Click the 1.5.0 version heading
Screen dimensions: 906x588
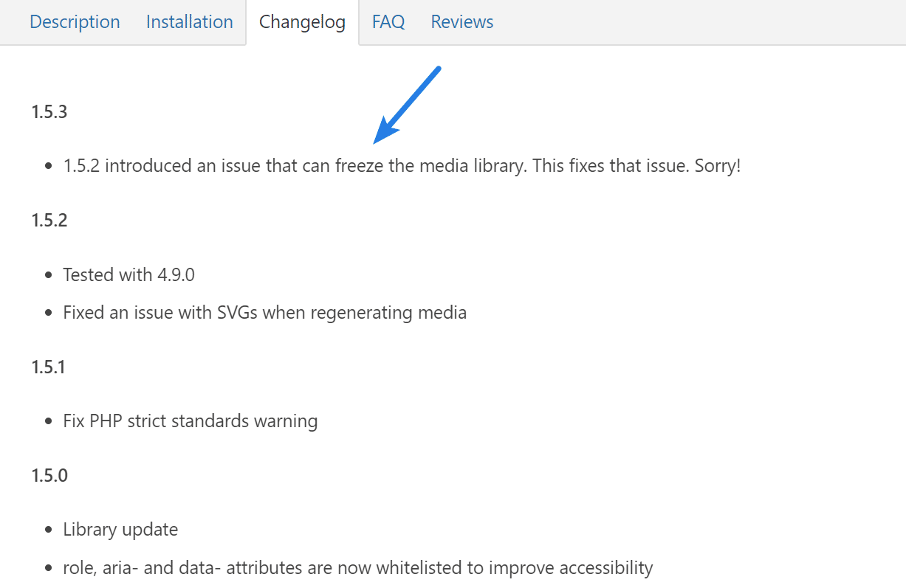click(x=49, y=475)
